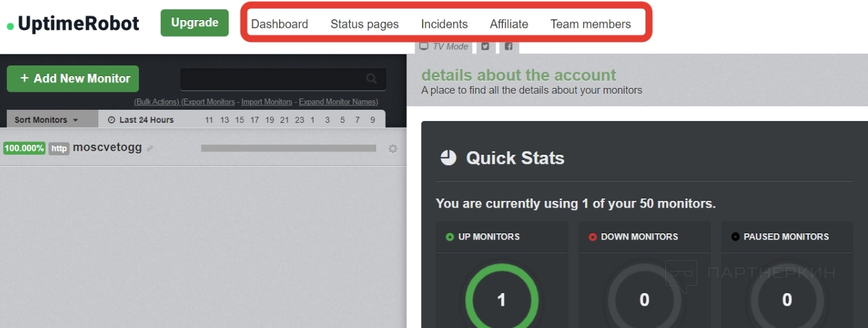Click the Quick Stats heading
The width and height of the screenshot is (868, 328).
click(x=515, y=158)
